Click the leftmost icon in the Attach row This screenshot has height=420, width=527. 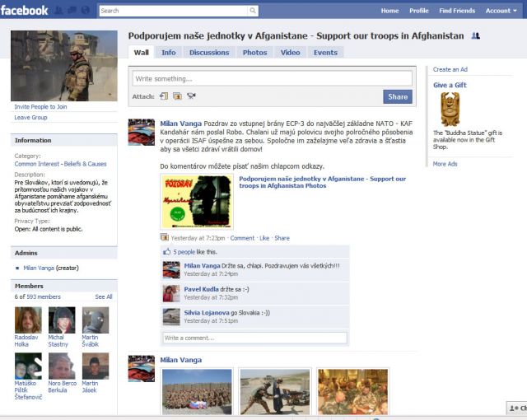(164, 96)
